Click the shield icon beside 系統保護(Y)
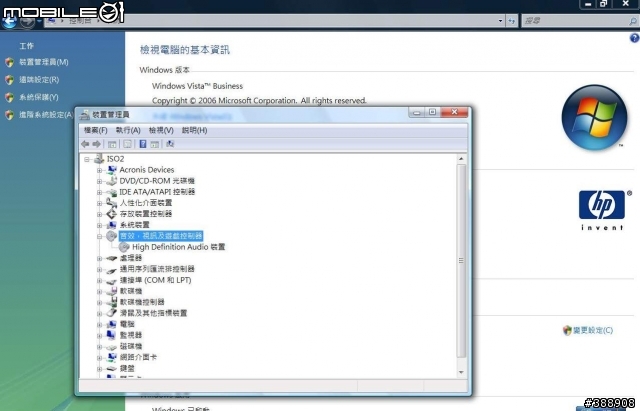Image resolution: width=640 pixels, height=411 pixels. [9, 97]
